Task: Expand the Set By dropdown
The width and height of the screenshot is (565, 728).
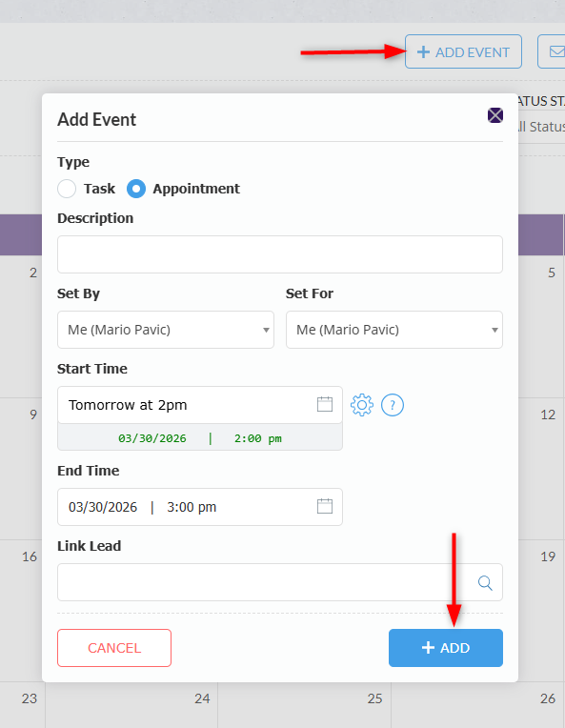Action: [166, 330]
